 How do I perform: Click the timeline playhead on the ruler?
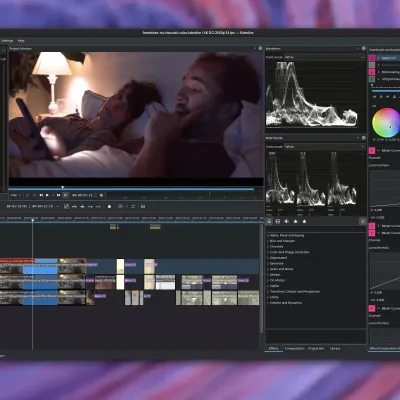tap(32, 220)
